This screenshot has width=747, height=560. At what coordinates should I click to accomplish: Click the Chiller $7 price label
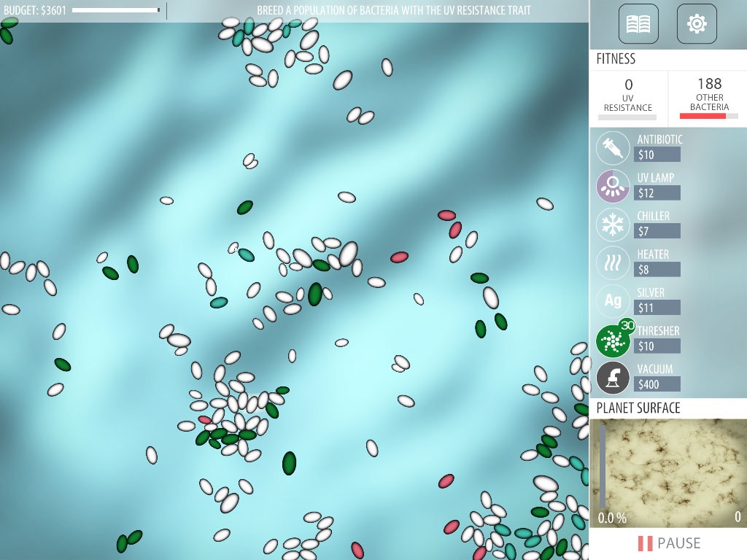[x=657, y=231]
